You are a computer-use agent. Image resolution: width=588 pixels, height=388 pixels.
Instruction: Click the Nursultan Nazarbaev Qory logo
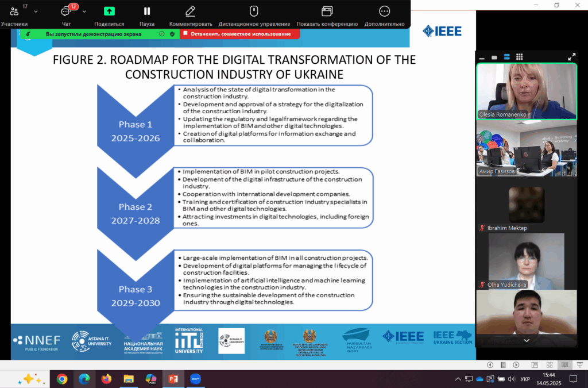point(357,340)
